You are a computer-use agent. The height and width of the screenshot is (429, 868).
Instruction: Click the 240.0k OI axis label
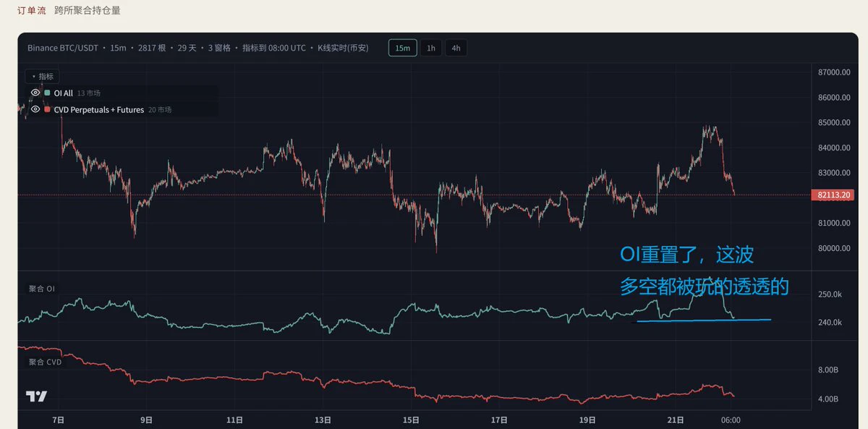pos(830,323)
